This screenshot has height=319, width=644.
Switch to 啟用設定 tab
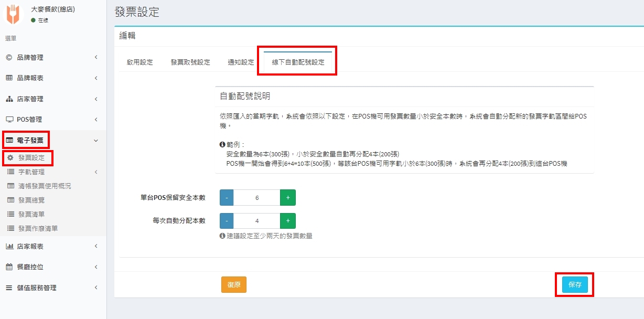tap(140, 62)
